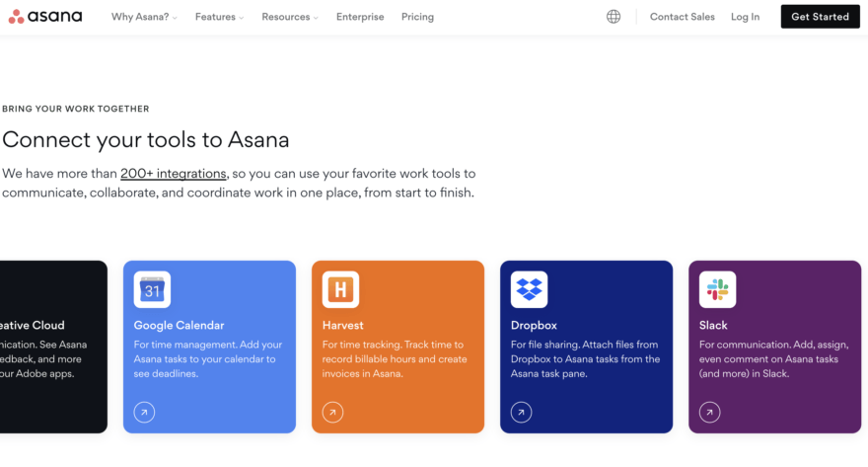Click the Log In link
Screen dimensions: 868x467
745,17
